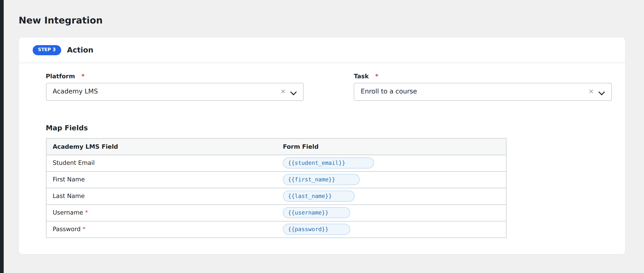Expand the Platform dropdown arrow
This screenshot has width=644, height=273.
click(x=293, y=93)
